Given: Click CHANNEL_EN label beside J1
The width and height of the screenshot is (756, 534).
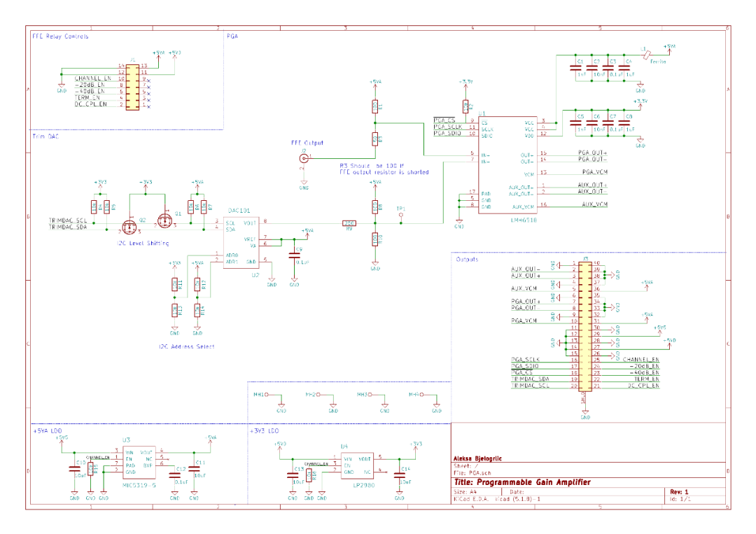Looking at the screenshot, I should point(92,78).
